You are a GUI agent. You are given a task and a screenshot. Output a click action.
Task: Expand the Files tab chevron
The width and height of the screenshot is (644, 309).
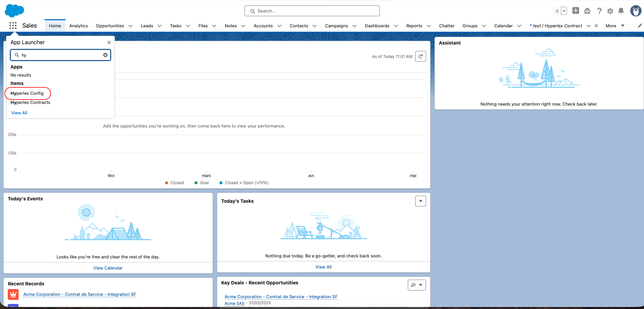(x=214, y=26)
